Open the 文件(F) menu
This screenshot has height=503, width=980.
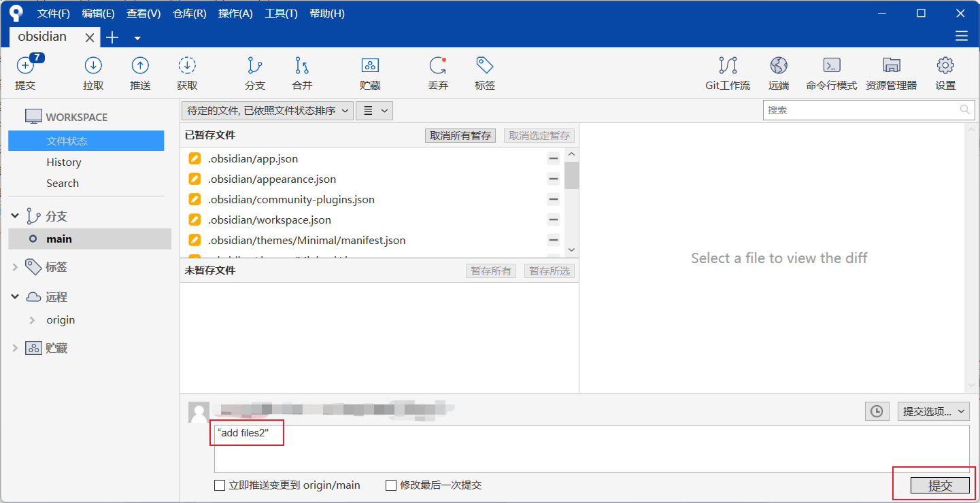54,14
